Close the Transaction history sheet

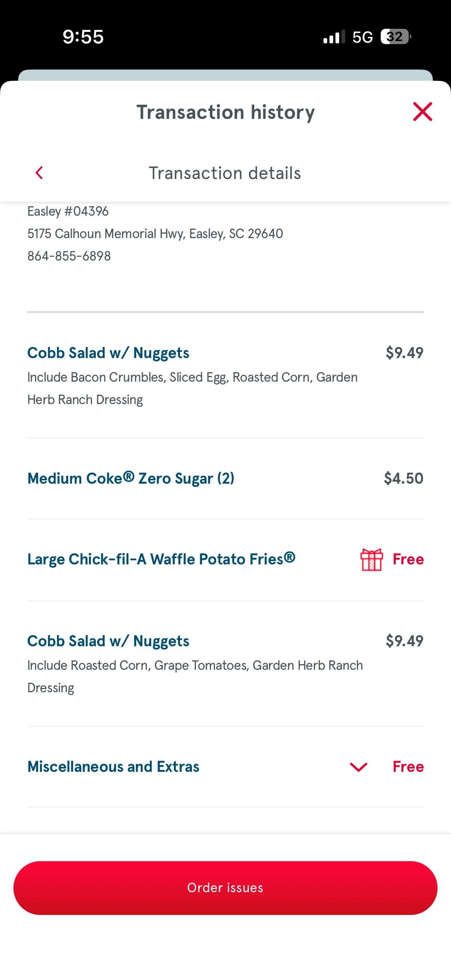pos(422,112)
